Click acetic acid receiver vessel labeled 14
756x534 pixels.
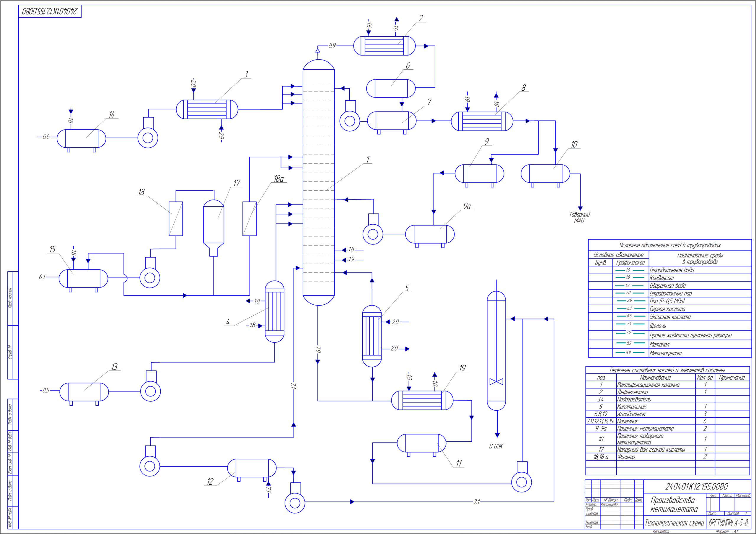81,140
